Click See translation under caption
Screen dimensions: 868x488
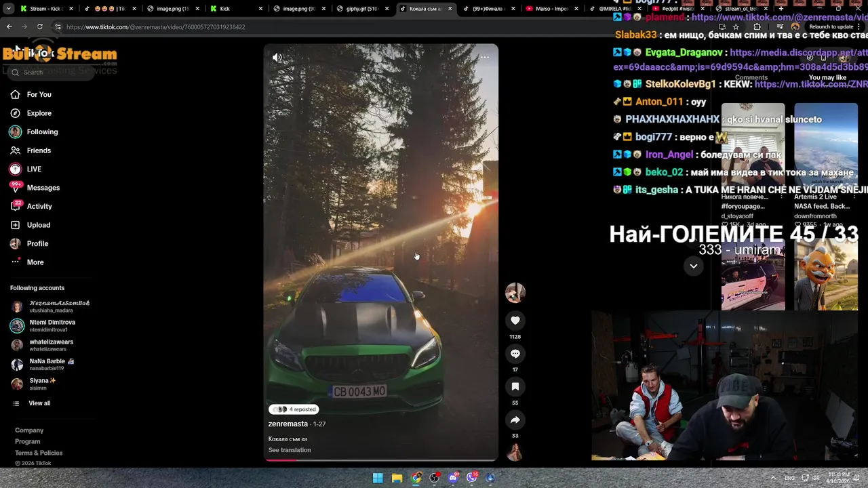tap(290, 450)
